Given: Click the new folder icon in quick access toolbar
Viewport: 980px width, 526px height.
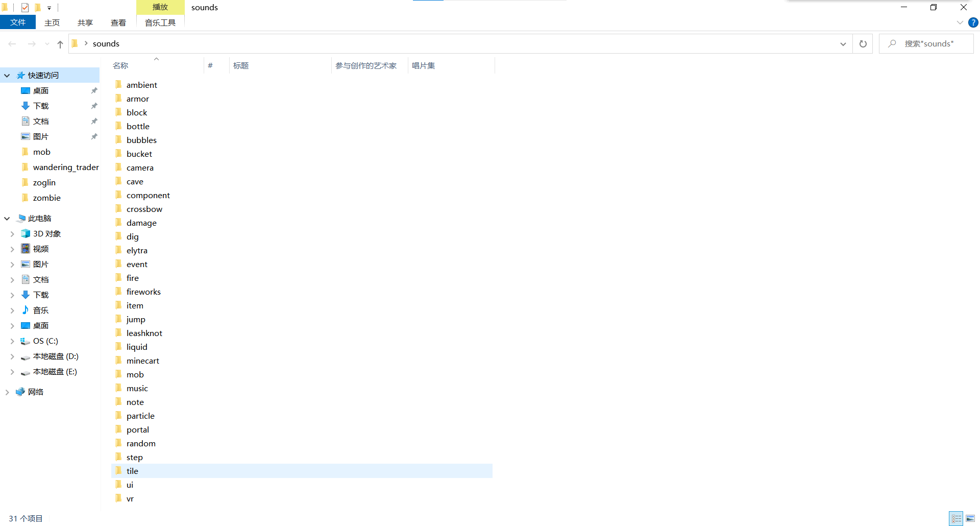Looking at the screenshot, I should pyautogui.click(x=38, y=8).
